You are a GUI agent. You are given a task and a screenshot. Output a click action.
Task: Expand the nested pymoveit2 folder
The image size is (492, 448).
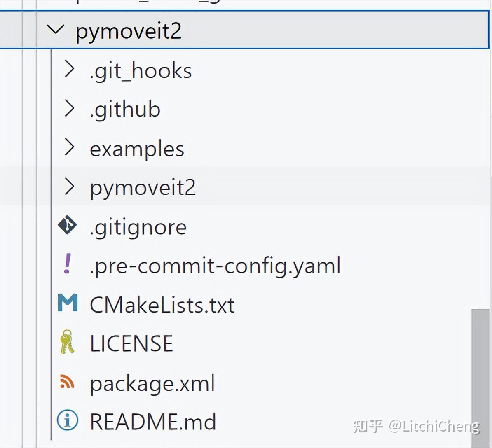[x=70, y=187]
